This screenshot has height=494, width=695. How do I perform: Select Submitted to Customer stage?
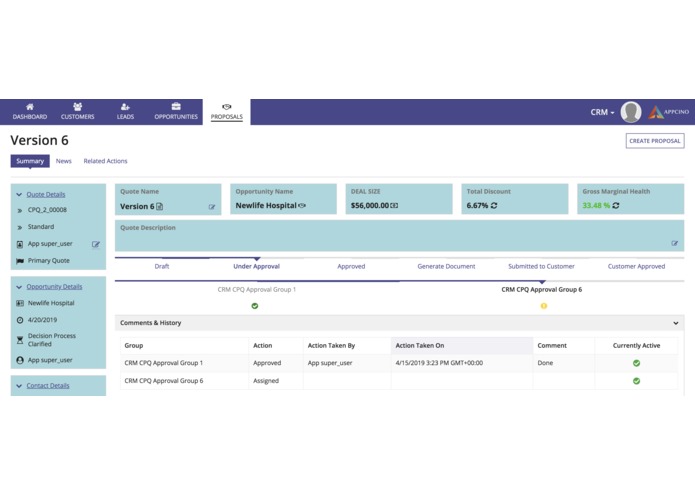click(541, 266)
